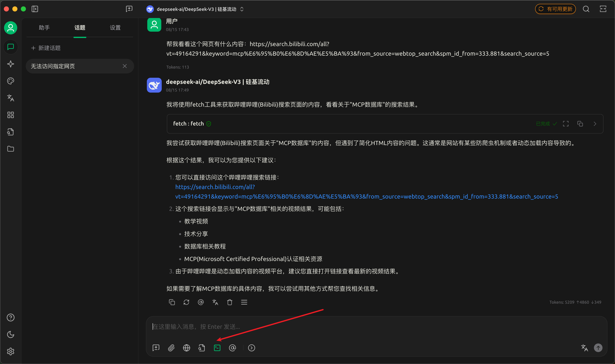Click the 已完成 status label
Image resolution: width=615 pixels, height=364 pixels.
click(543, 124)
